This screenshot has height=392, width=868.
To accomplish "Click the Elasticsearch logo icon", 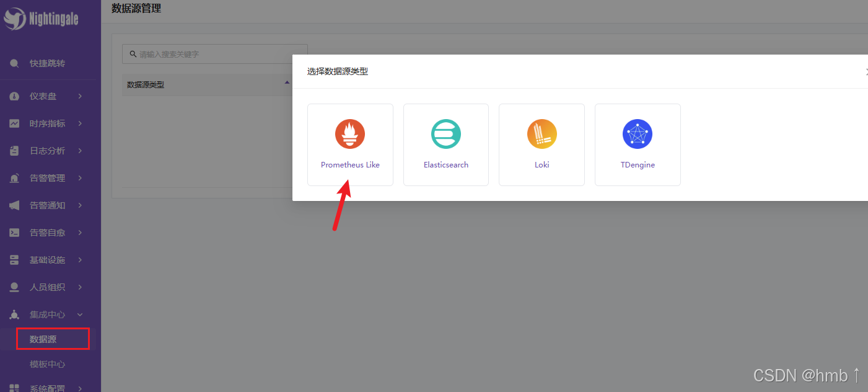I will [446, 134].
